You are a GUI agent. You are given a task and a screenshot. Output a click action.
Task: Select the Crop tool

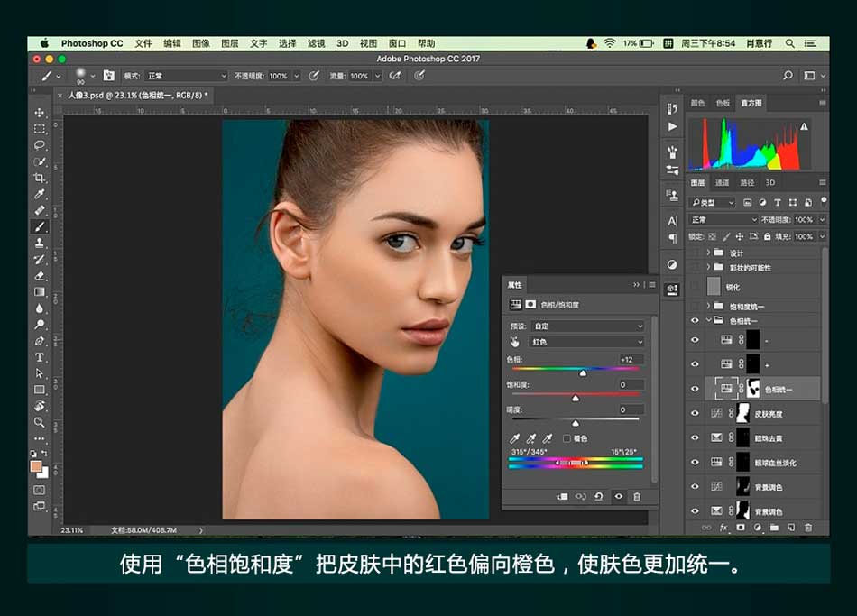click(x=40, y=178)
